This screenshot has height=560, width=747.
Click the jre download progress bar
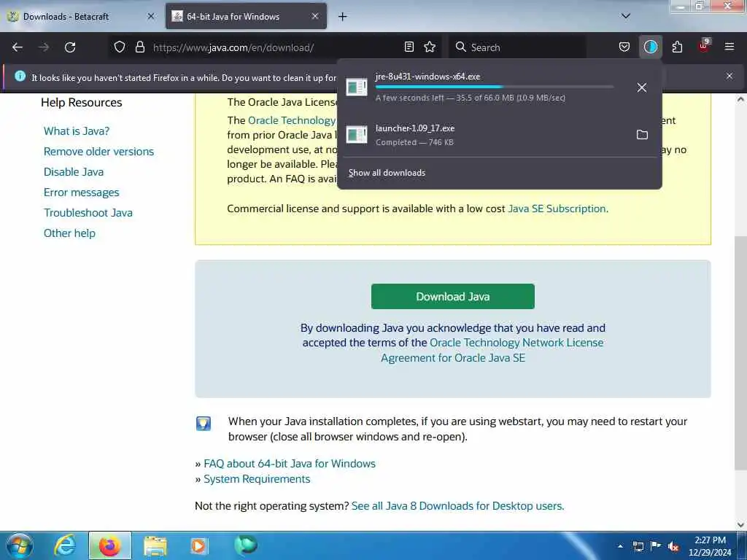pyautogui.click(x=495, y=87)
